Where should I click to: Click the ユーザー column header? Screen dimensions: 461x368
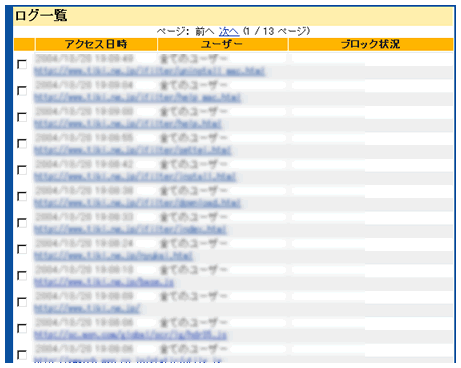coord(222,44)
